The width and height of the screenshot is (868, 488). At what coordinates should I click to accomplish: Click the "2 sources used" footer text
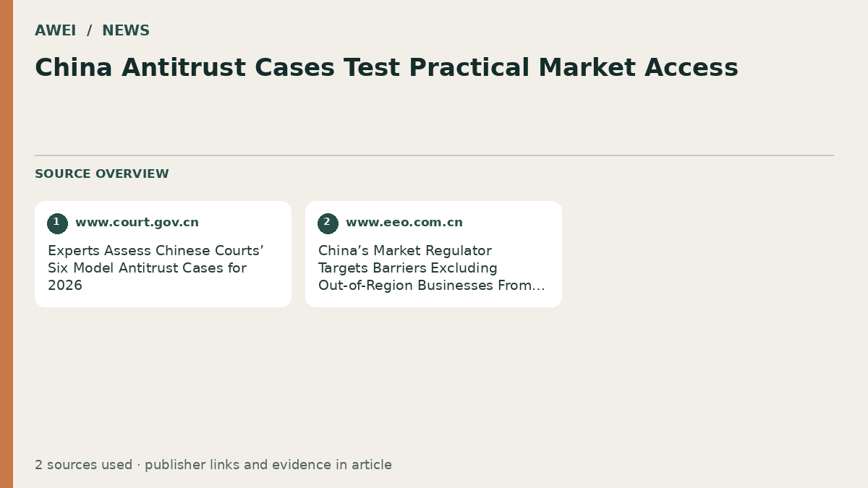[83, 465]
